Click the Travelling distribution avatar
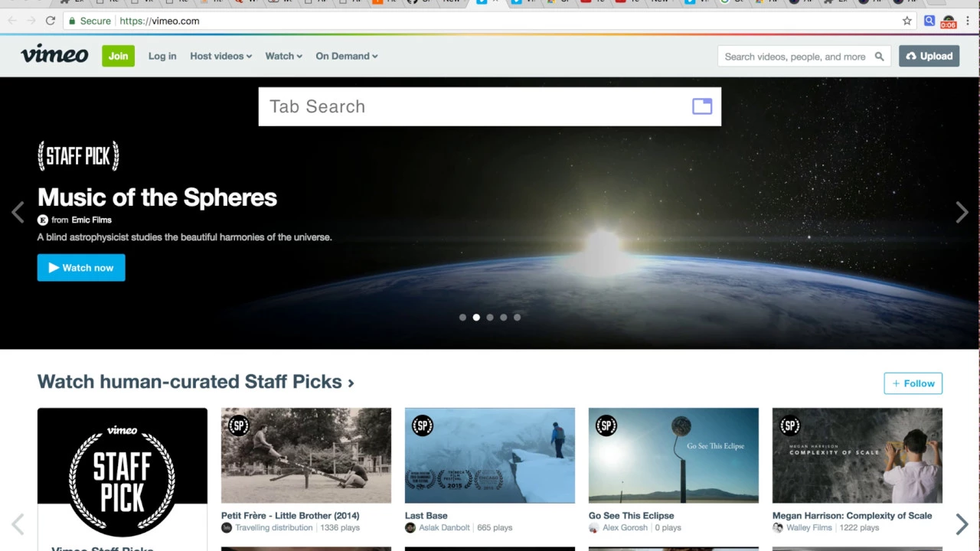Viewport: 980px width, 551px height. (x=227, y=528)
